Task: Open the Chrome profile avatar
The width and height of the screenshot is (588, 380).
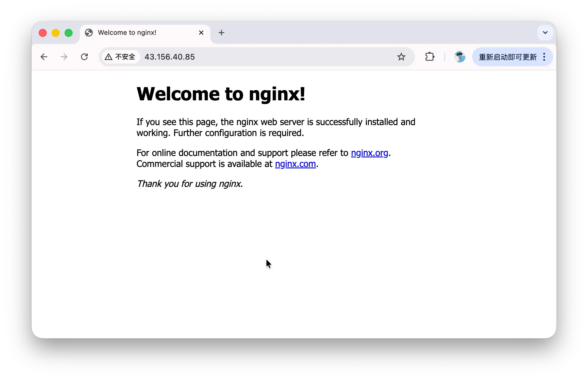Action: coord(460,57)
